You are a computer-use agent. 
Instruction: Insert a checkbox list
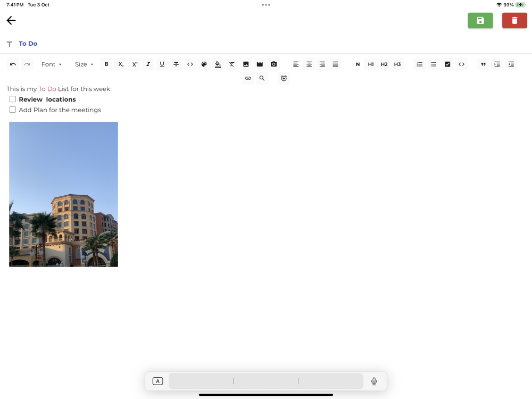(x=447, y=64)
